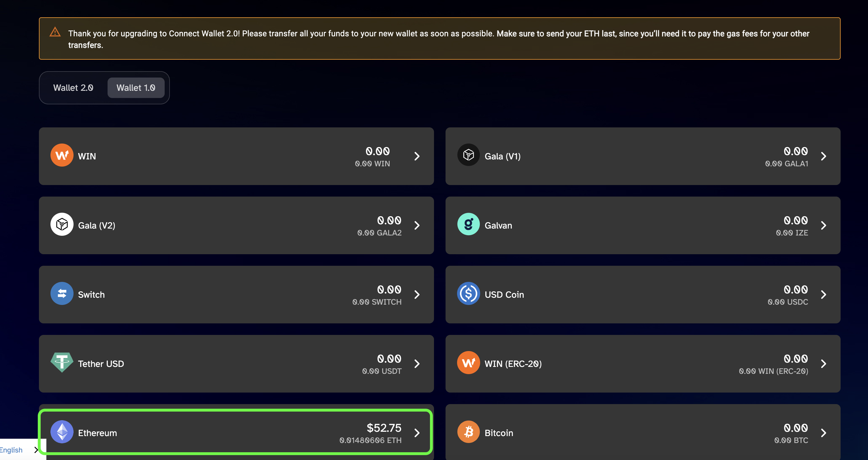This screenshot has width=868, height=460.
Task: Click the Galvan teal logo icon
Action: [x=468, y=224]
